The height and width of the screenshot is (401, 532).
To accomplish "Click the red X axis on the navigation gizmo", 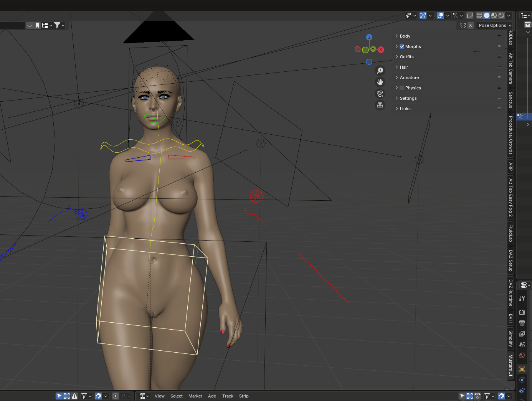I will coord(381,50).
